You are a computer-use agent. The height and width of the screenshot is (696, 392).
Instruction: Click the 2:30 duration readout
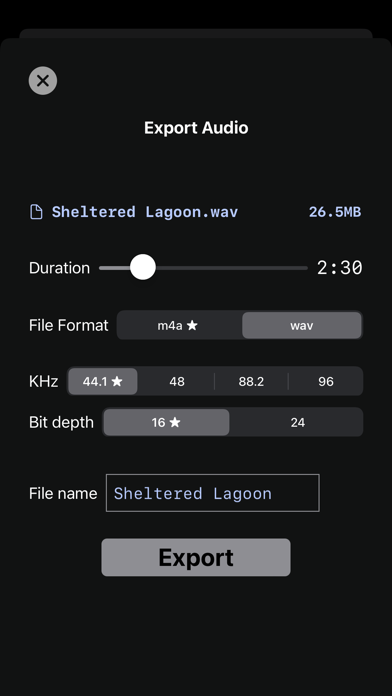point(340,268)
